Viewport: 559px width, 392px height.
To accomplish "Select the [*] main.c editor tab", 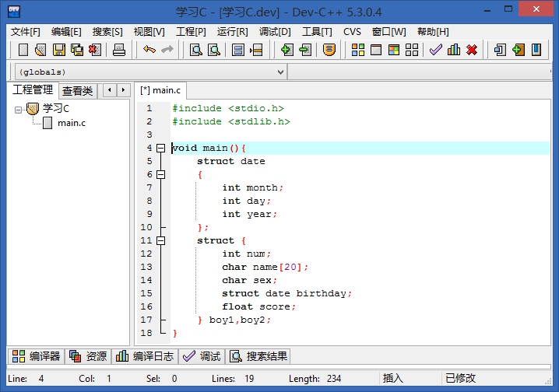I will pos(160,90).
